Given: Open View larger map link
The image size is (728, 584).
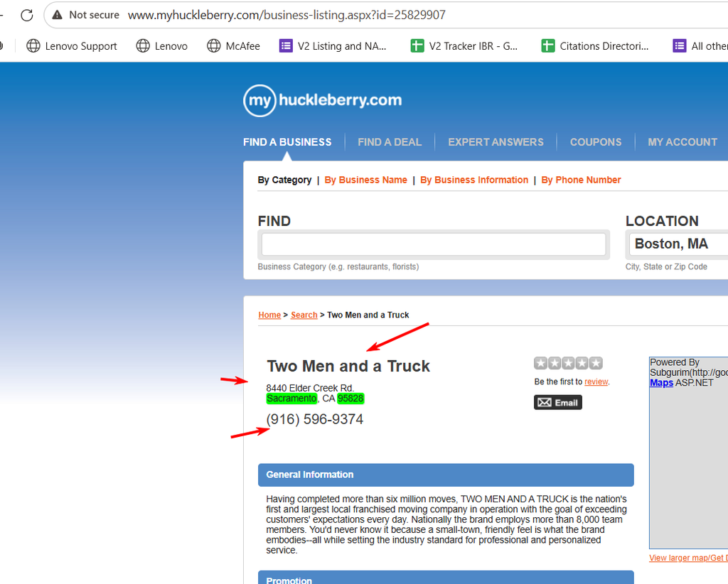Looking at the screenshot, I should pos(688,558).
